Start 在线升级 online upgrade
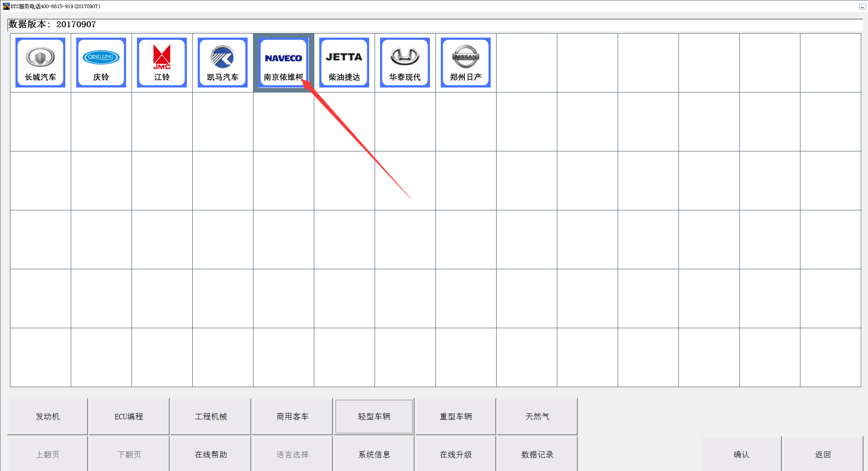Image resolution: width=868 pixels, height=471 pixels. (x=456, y=454)
